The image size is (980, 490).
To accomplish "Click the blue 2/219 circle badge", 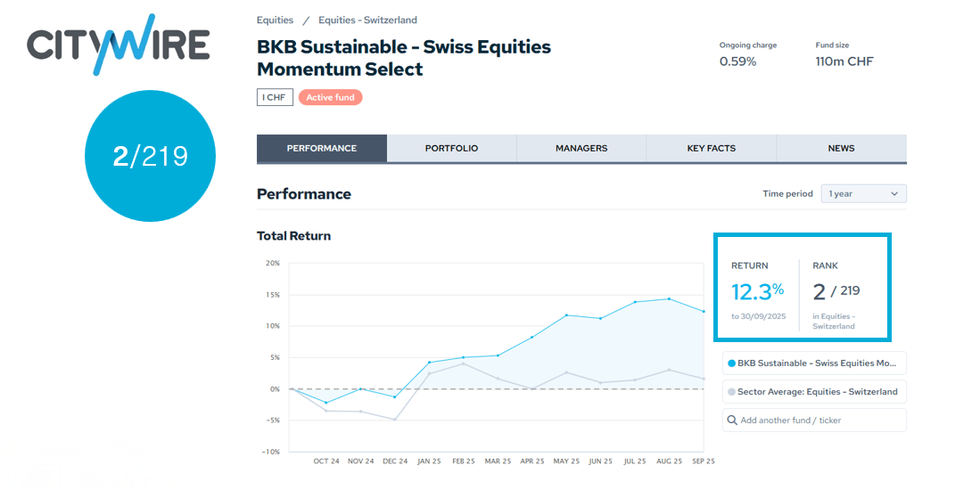I will [150, 156].
